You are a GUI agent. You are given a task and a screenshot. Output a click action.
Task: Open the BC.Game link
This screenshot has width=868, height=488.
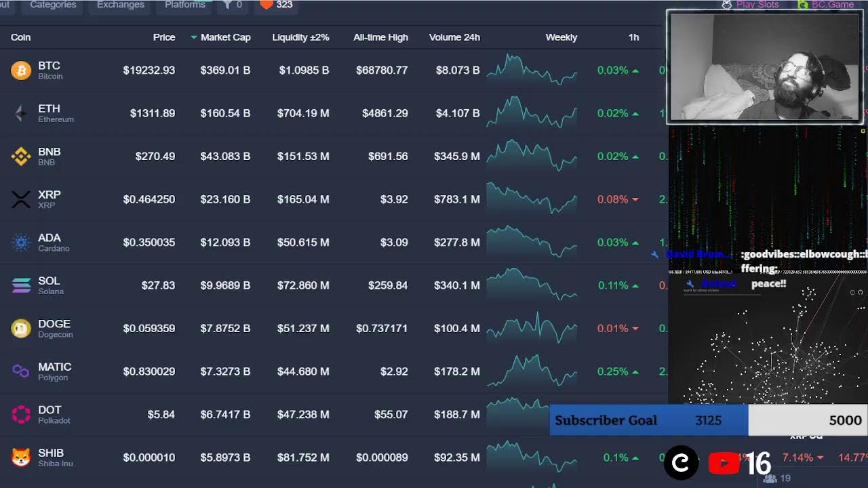pyautogui.click(x=833, y=5)
